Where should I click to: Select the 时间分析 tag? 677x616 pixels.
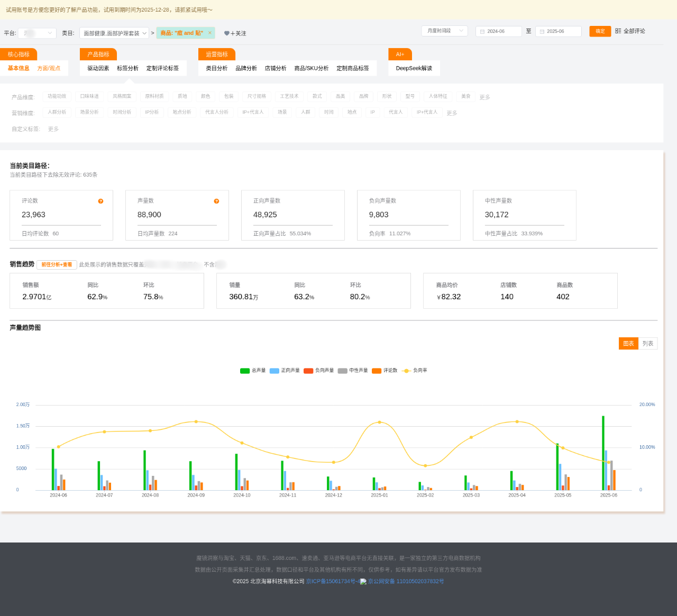tap(122, 112)
